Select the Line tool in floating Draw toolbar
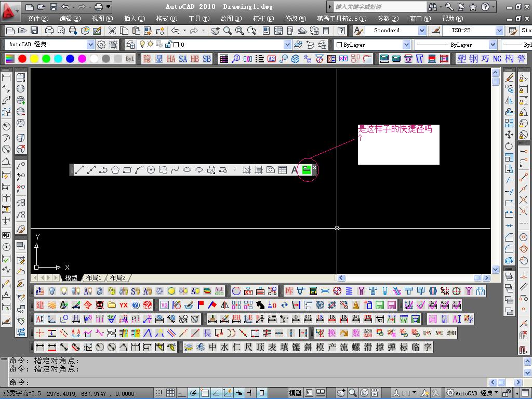This screenshot has height=399, width=532. [79, 170]
